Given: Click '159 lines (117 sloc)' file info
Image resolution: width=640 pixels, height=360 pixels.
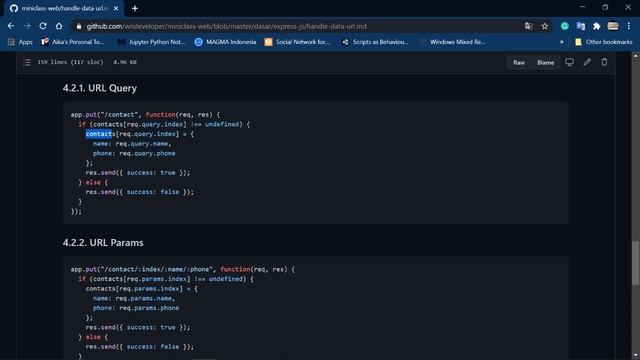Looking at the screenshot, I should (70, 62).
